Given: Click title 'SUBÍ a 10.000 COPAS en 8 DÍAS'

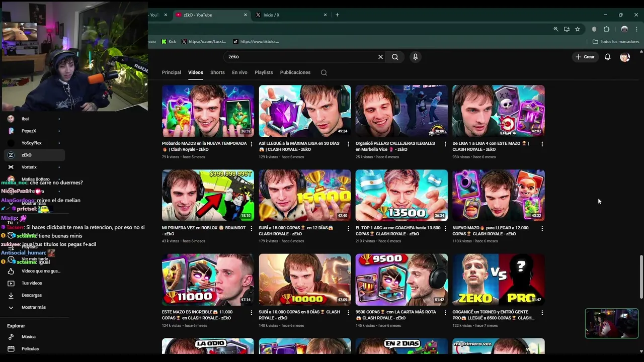Looking at the screenshot, I should click(x=299, y=315).
